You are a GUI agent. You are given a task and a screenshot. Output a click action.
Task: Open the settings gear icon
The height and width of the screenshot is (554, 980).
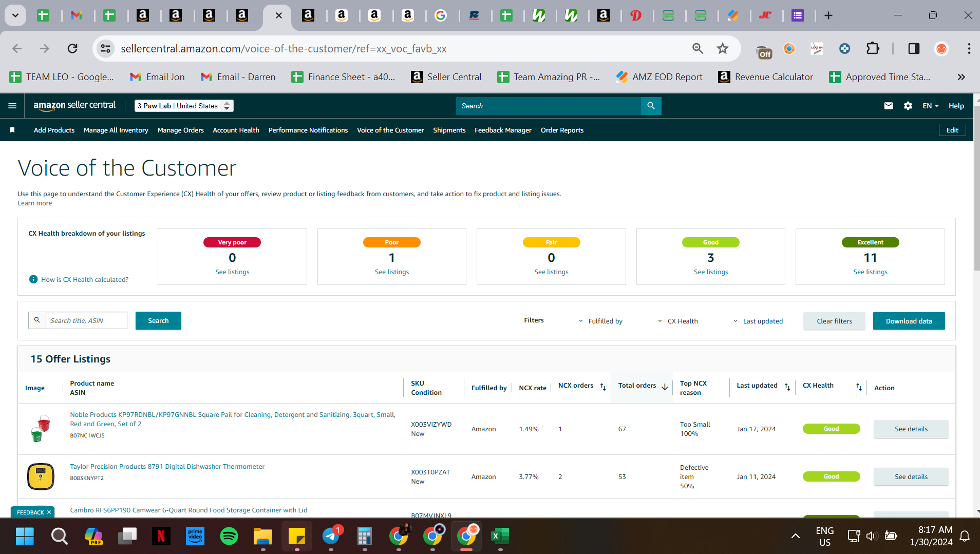(x=908, y=106)
